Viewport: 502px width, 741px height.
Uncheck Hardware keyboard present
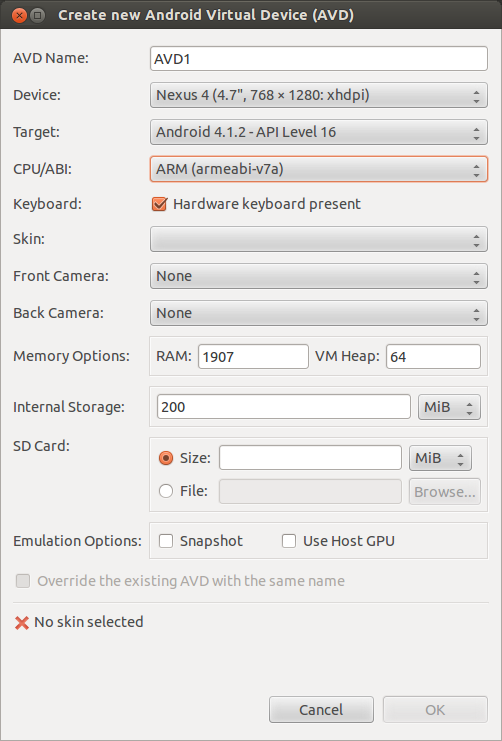tap(159, 204)
